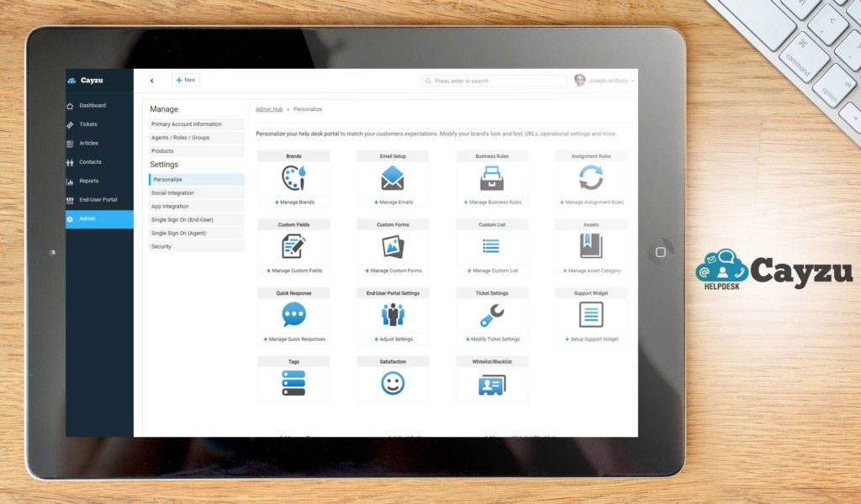Screen dimensions: 861x504
Task: Click the Email Setup envelope icon
Action: (392, 176)
